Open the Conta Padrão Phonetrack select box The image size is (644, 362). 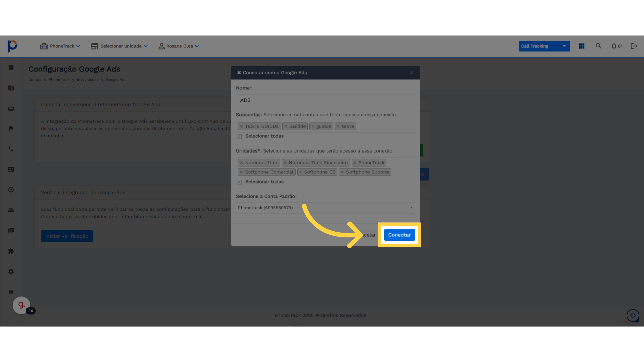click(325, 208)
